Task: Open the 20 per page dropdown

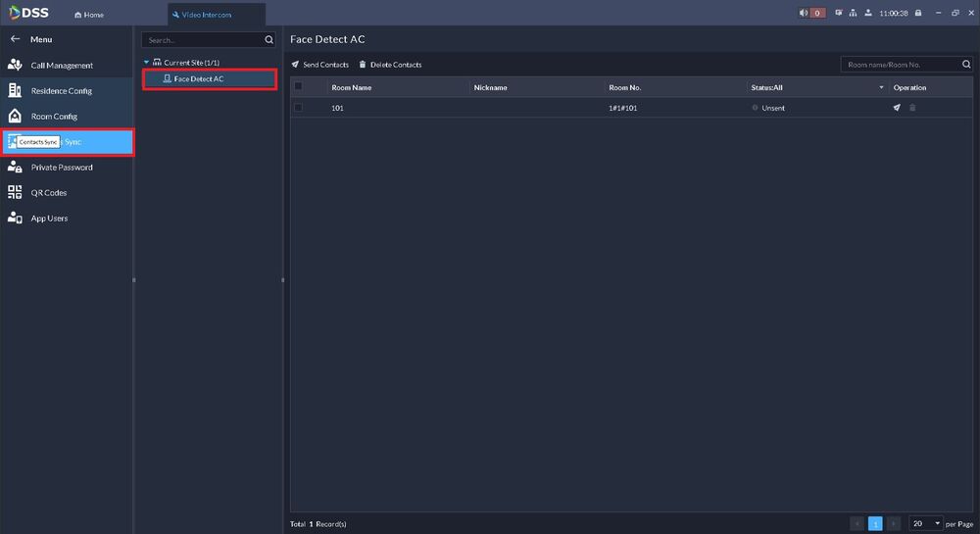Action: (926, 524)
